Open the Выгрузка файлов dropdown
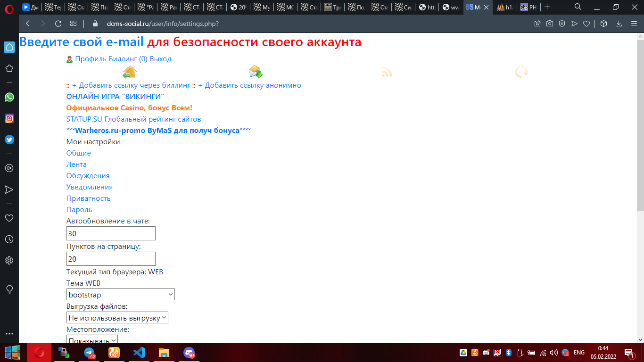This screenshot has height=362, width=644. click(117, 318)
